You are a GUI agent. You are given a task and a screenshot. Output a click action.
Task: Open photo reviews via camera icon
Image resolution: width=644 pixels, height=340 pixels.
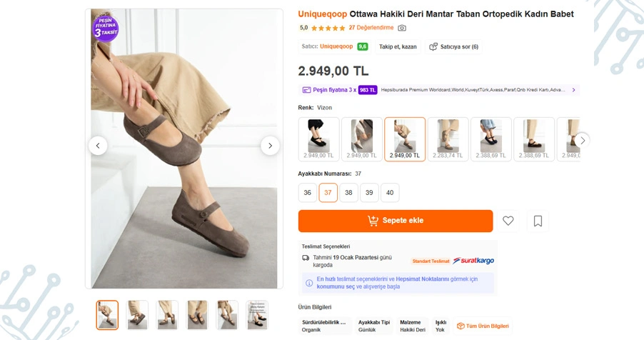402,28
